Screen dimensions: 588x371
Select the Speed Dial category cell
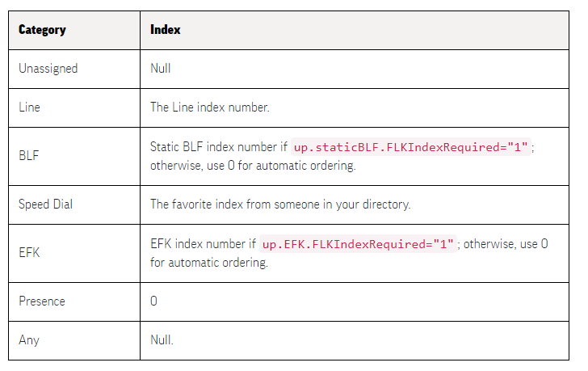[74, 204]
